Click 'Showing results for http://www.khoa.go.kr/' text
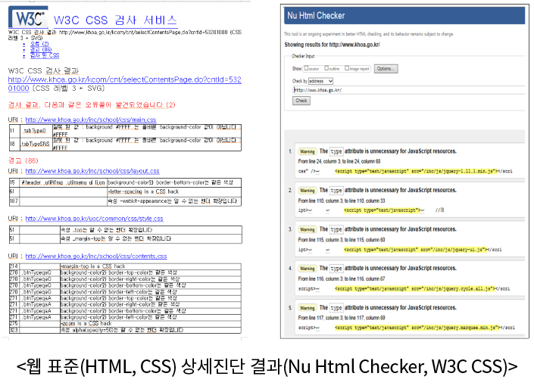534x392 pixels. coord(332,45)
